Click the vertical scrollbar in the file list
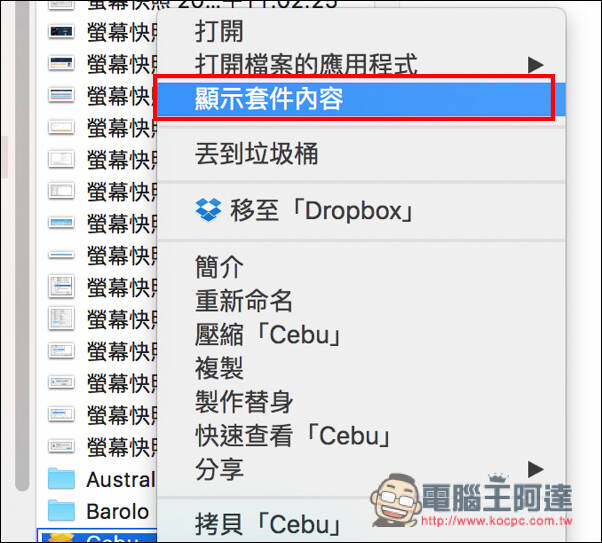 tap(22, 246)
